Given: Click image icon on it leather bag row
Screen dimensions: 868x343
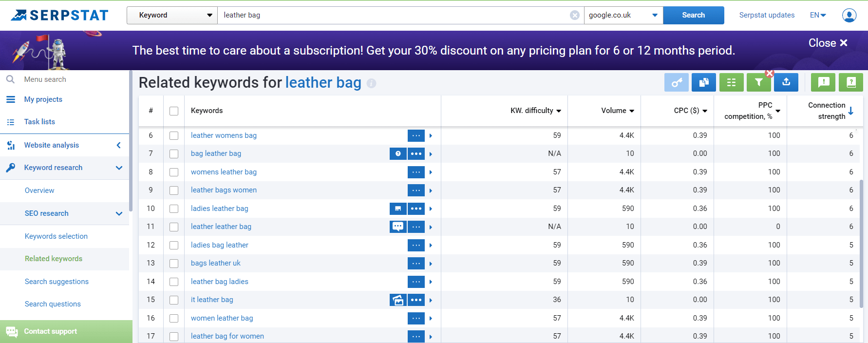Looking at the screenshot, I should click(398, 300).
